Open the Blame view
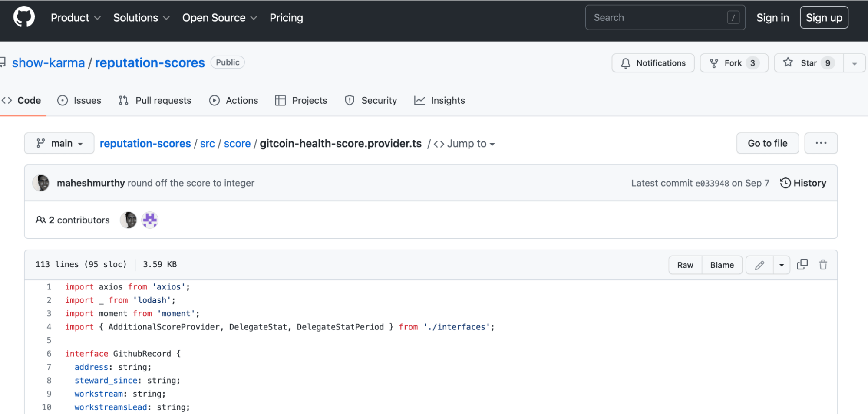The height and width of the screenshot is (414, 868). tap(721, 264)
